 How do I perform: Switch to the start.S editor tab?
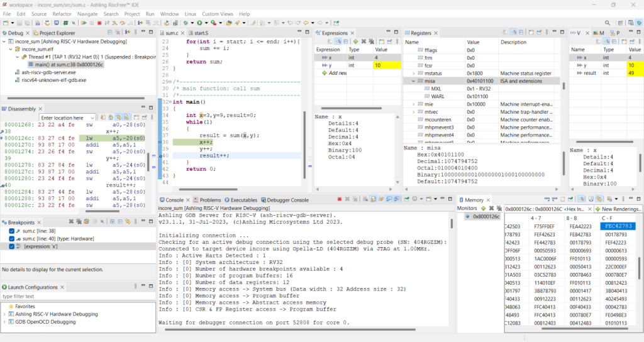pyautogui.click(x=199, y=33)
